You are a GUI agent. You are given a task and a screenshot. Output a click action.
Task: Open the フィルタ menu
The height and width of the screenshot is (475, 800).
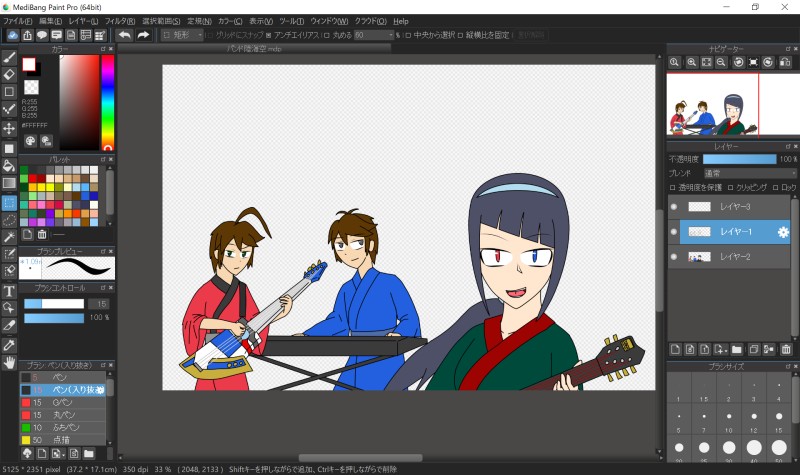[120, 21]
